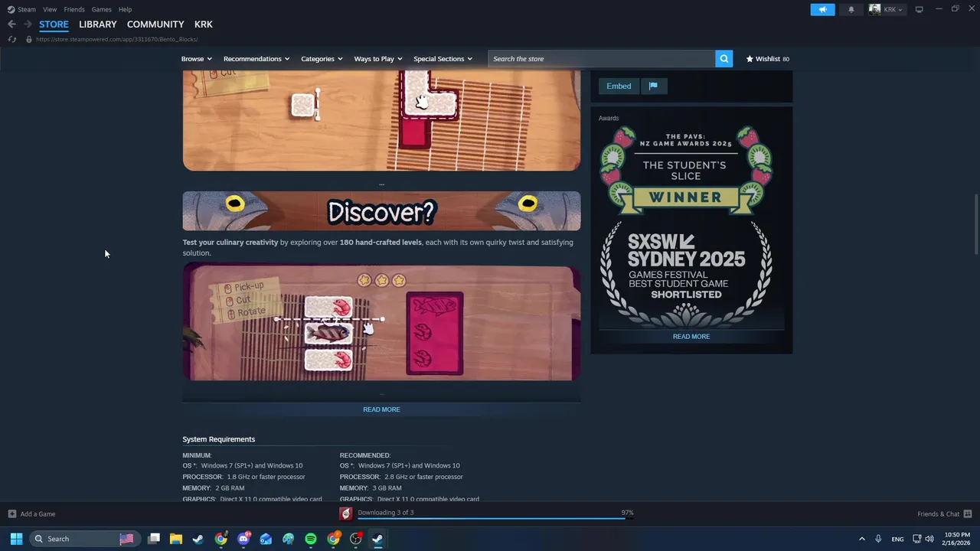Open Spotify from the taskbar
980x551 pixels.
click(311, 539)
